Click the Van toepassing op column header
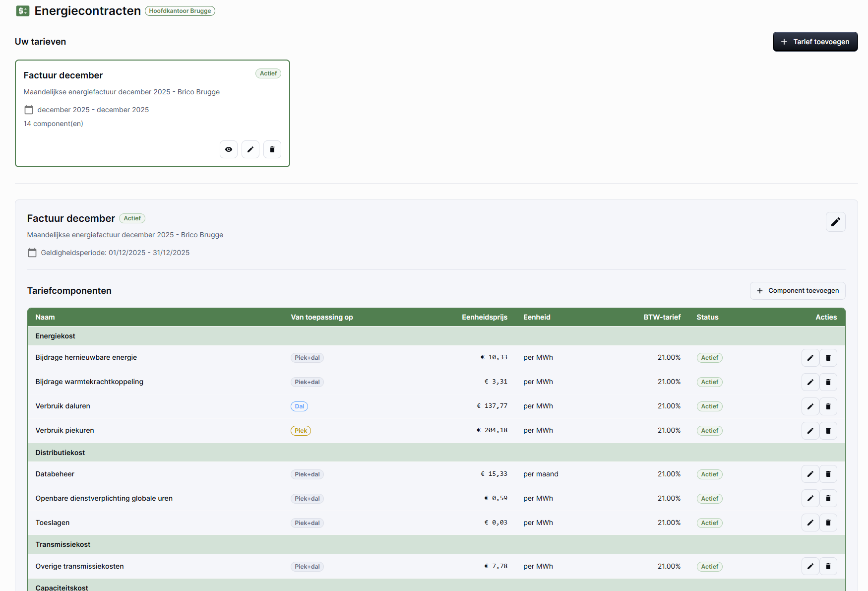The image size is (868, 591). [322, 317]
